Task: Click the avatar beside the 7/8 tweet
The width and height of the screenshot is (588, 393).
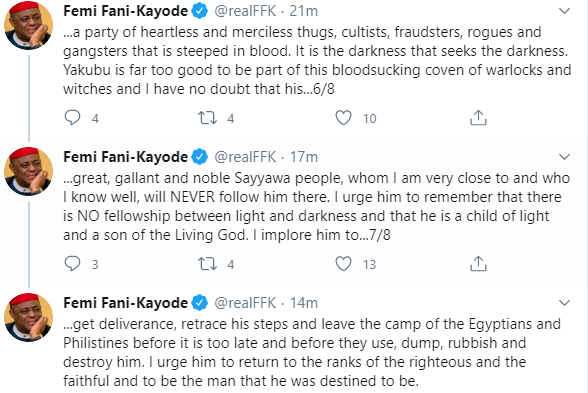Action: point(28,171)
